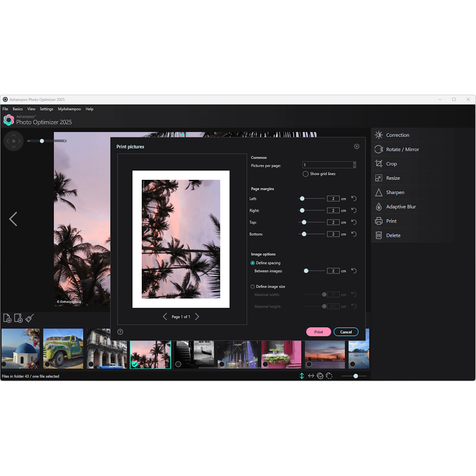Open the Basics menu
The height and width of the screenshot is (476, 476).
pos(18,109)
